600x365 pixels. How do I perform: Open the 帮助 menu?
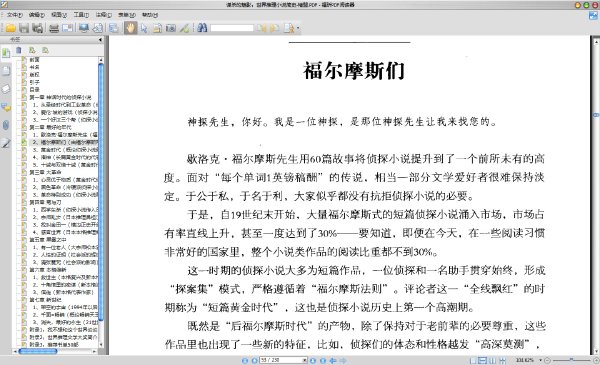(150, 15)
